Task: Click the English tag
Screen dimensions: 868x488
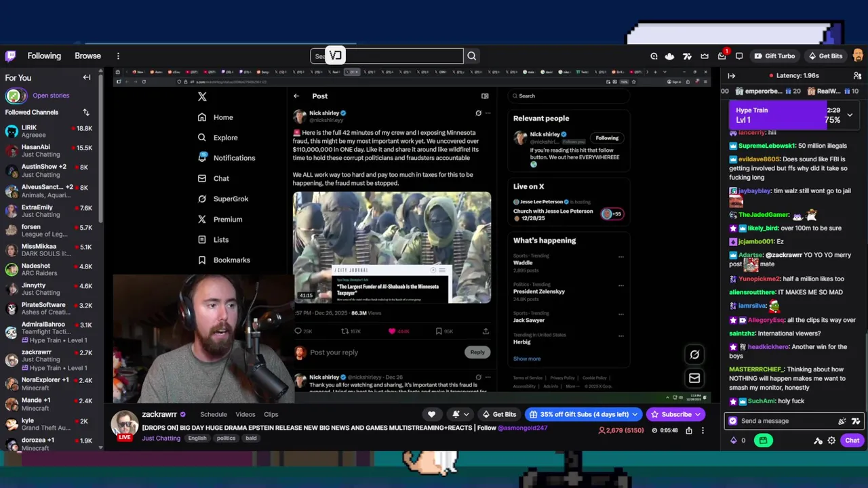Action: tap(197, 439)
